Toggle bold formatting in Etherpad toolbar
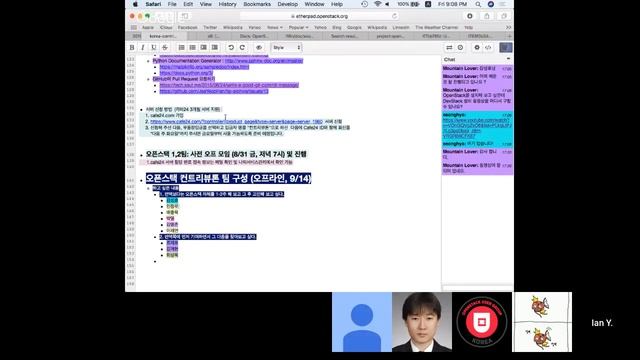 pos(132,48)
